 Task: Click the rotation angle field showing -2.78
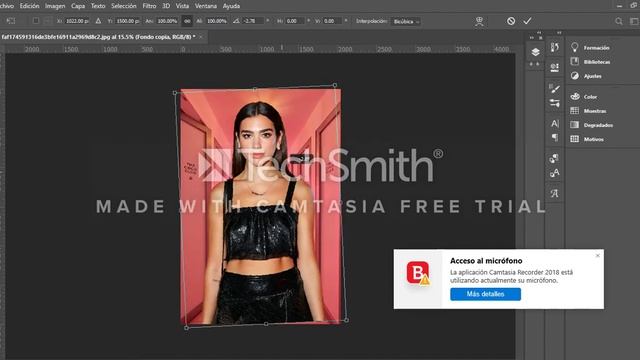[x=253, y=21]
